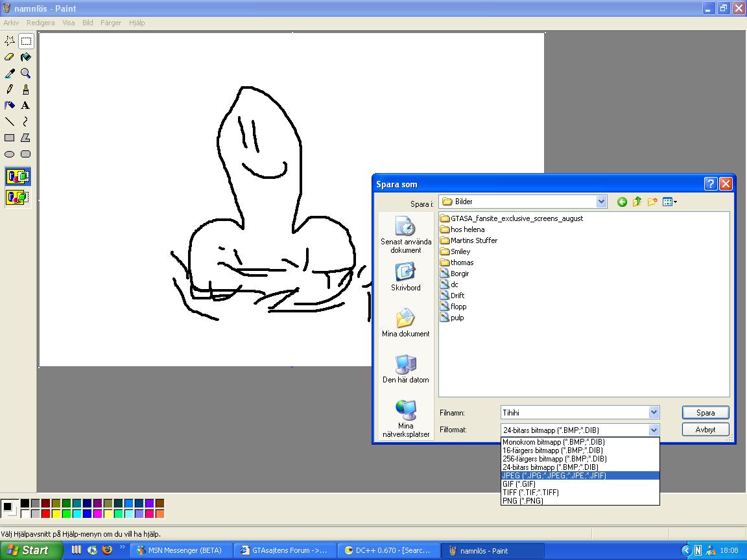Select the Airbrush spray tool
The height and width of the screenshot is (560, 747).
coord(10,105)
